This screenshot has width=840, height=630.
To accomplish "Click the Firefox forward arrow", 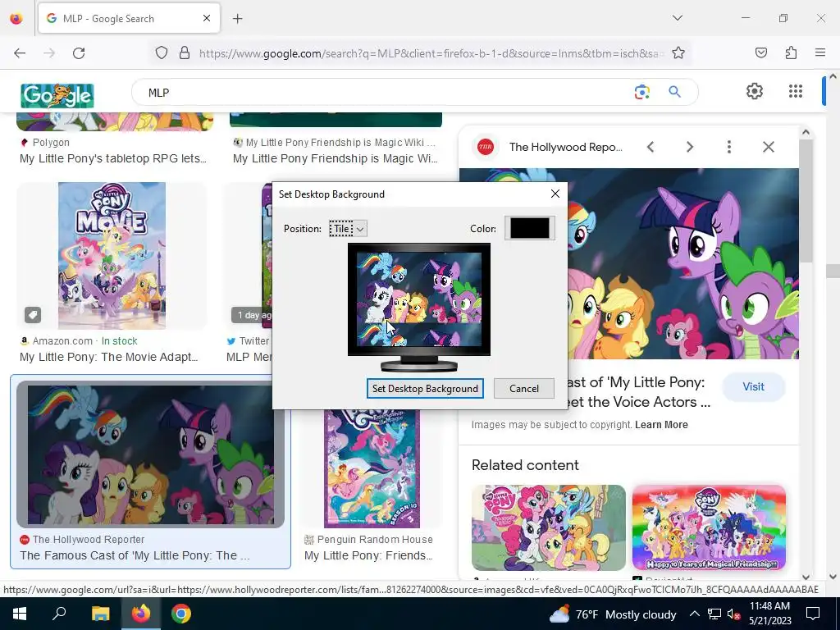I will click(x=49, y=53).
